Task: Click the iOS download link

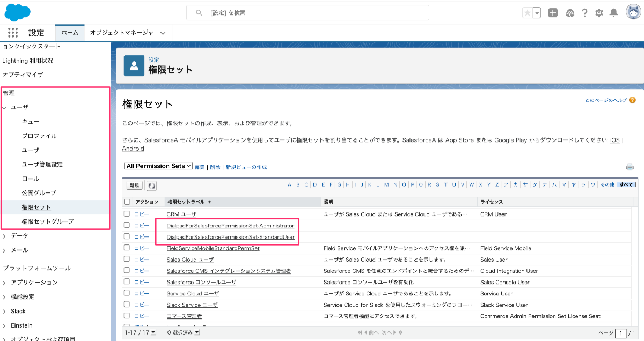Action: pos(615,140)
